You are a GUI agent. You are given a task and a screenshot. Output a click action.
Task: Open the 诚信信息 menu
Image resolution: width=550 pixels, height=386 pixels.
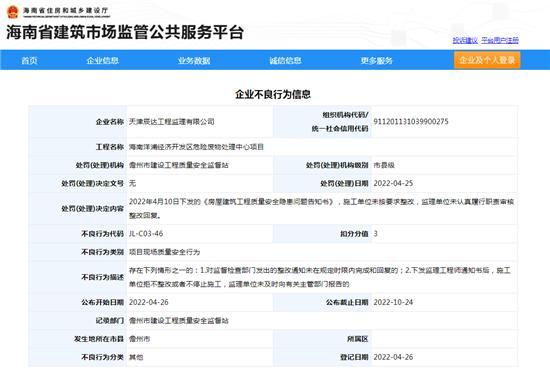pos(285,60)
